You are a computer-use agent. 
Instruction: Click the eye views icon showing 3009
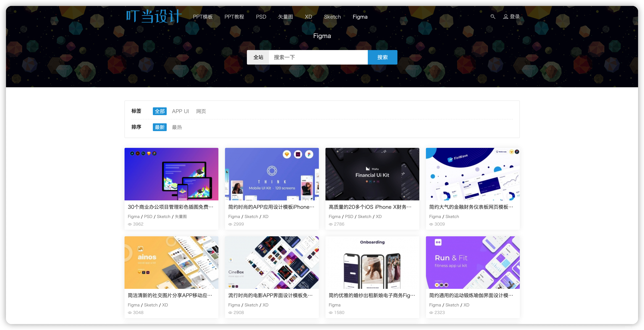click(x=431, y=224)
